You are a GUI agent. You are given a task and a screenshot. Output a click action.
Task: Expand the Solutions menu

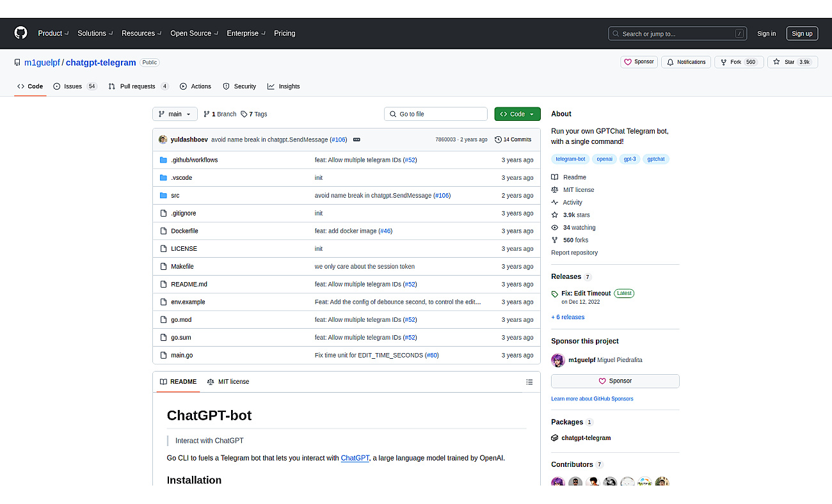tap(95, 33)
